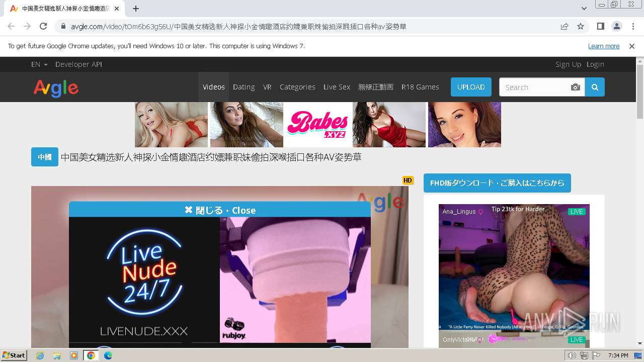Select the Videos menu item
This screenshot has height=362, width=644.
tap(214, 87)
